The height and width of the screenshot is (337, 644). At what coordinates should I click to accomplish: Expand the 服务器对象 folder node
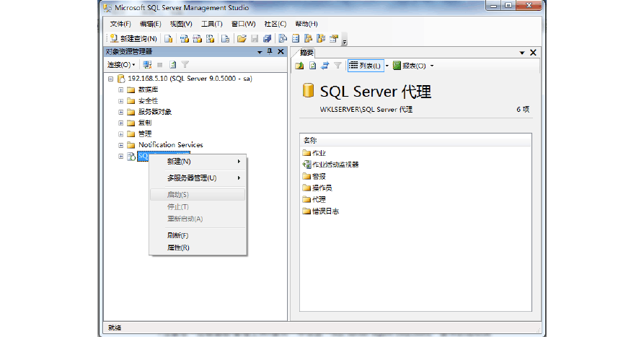(x=120, y=112)
